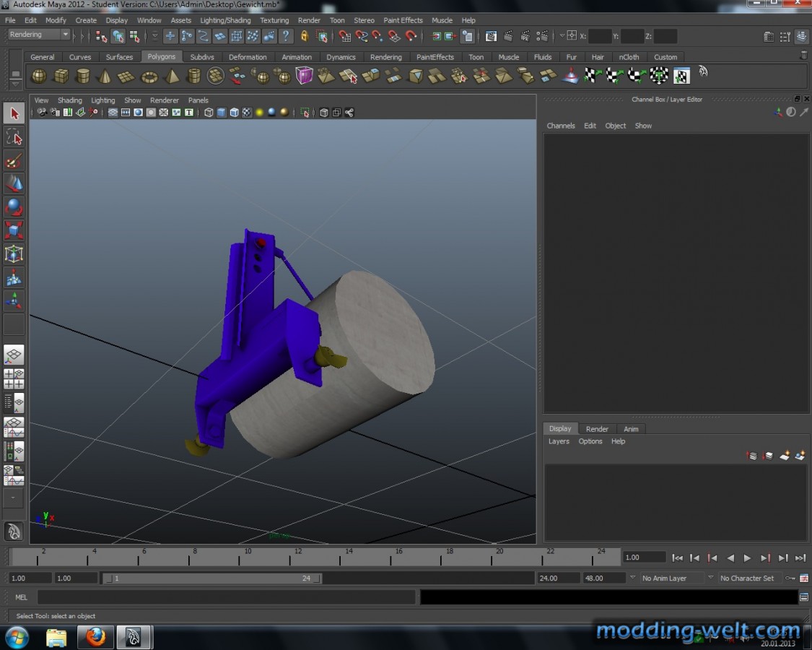This screenshot has width=812, height=650.
Task: Open the Paint Effects menu
Action: tap(403, 20)
